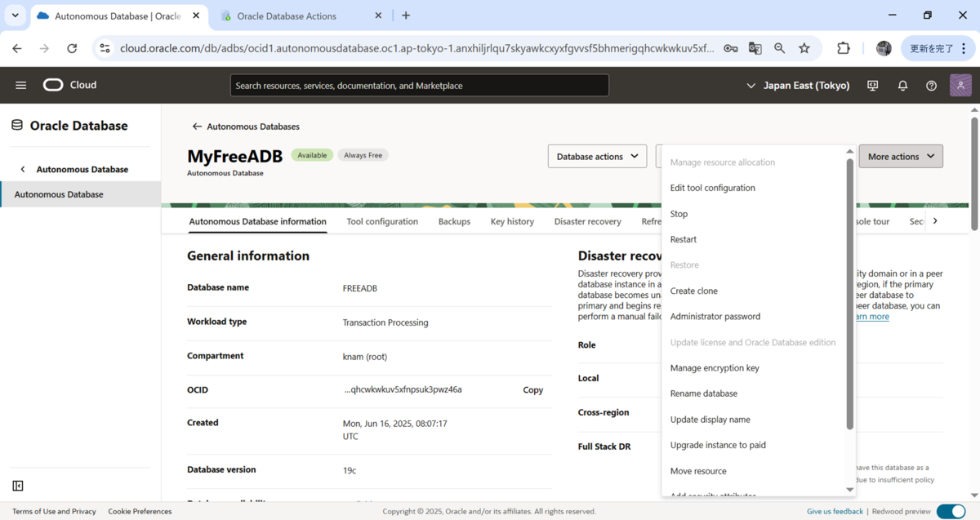
Task: Open the saved passwords key icon
Action: click(x=731, y=48)
